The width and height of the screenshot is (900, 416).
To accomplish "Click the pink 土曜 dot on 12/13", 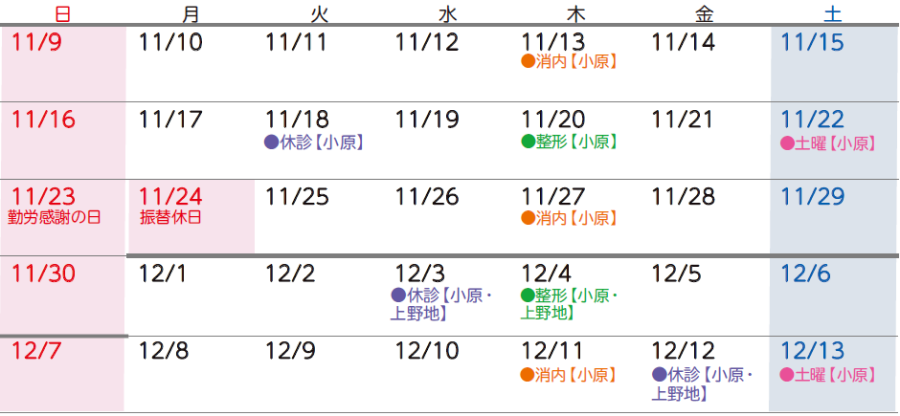I will coord(787,375).
